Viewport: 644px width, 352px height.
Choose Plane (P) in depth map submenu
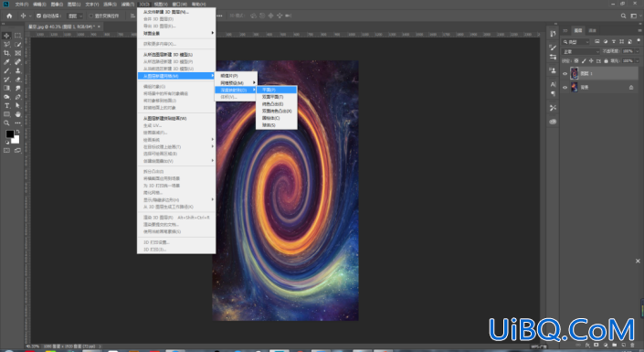(276, 90)
